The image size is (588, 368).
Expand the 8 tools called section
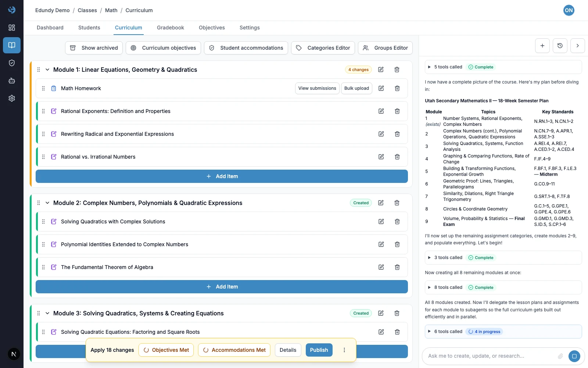click(503, 287)
